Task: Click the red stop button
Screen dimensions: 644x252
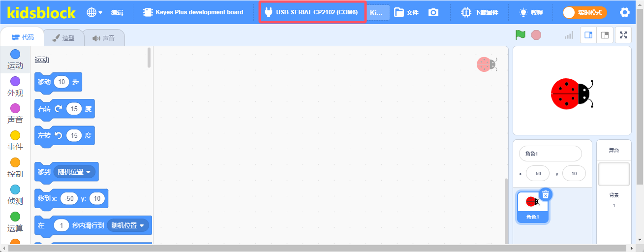Action: pos(536,35)
